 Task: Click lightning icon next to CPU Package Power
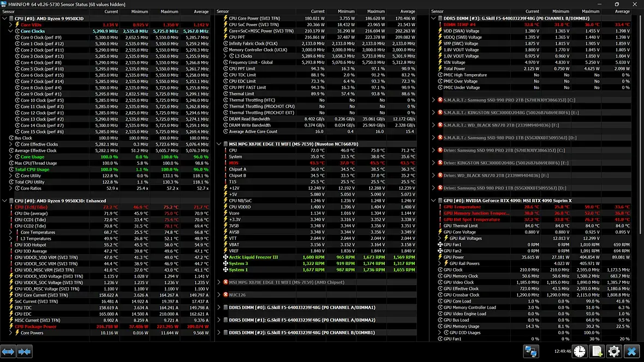pyautogui.click(x=11, y=327)
